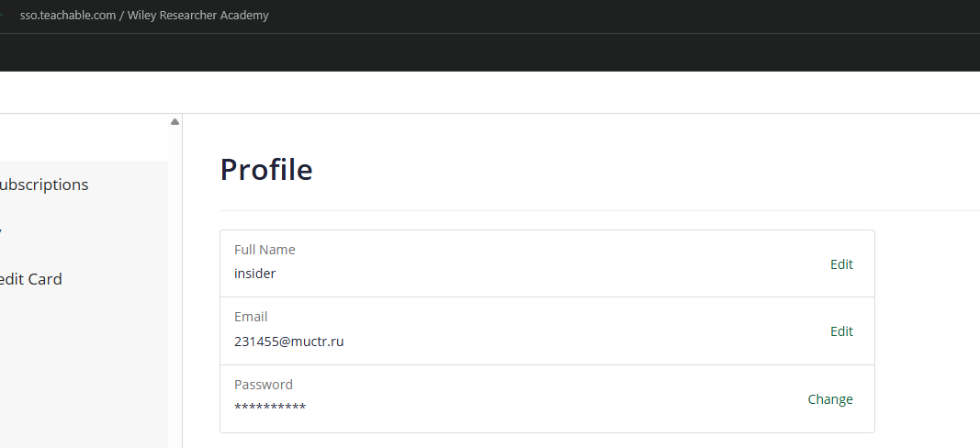The width and height of the screenshot is (980, 448).
Task: Click the masked password asterisks
Action: (x=270, y=408)
